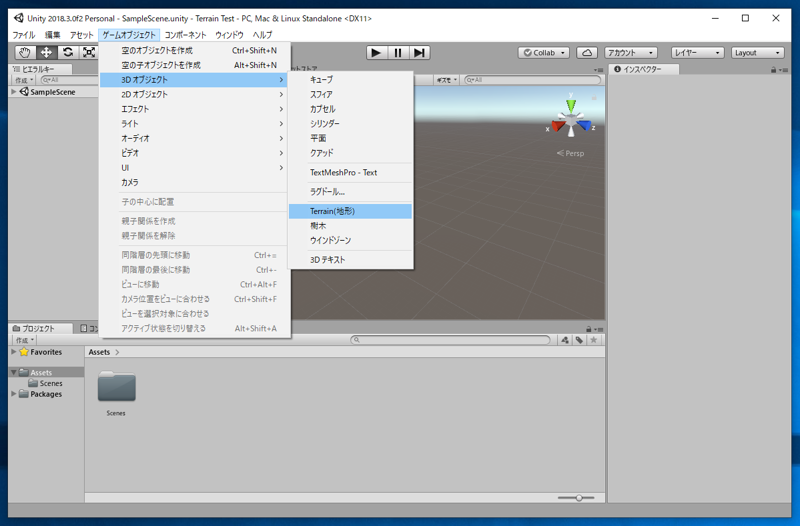Image resolution: width=800 pixels, height=526 pixels.
Task: Open the 編集 menu
Action: [x=53, y=35]
